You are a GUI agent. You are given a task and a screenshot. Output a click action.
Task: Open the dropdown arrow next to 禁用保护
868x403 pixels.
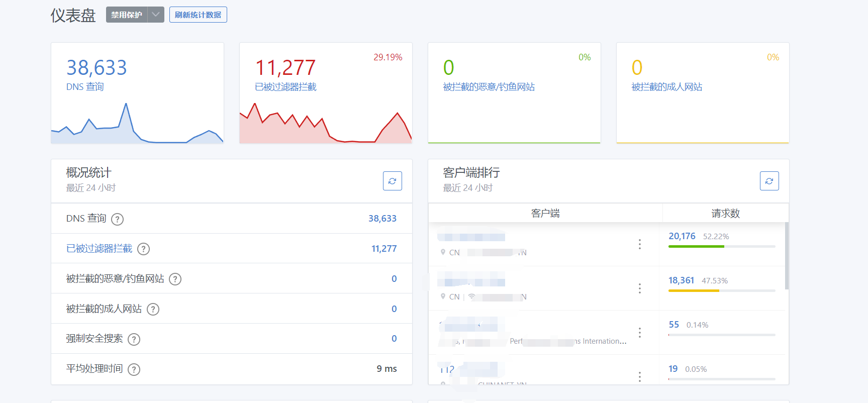tap(156, 15)
